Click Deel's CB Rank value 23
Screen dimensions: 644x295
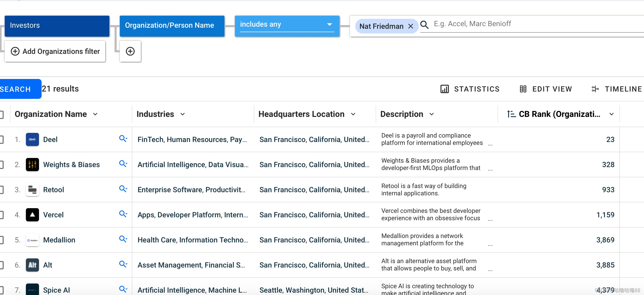tap(610, 139)
